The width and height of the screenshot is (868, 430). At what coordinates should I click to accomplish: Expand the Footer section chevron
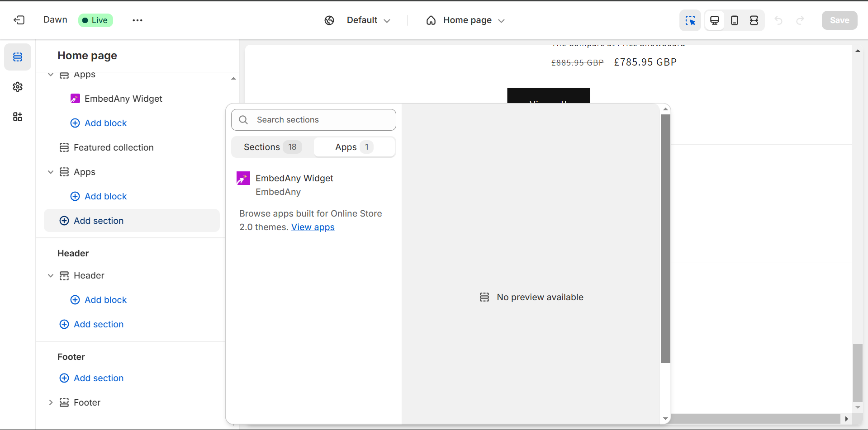pos(51,402)
